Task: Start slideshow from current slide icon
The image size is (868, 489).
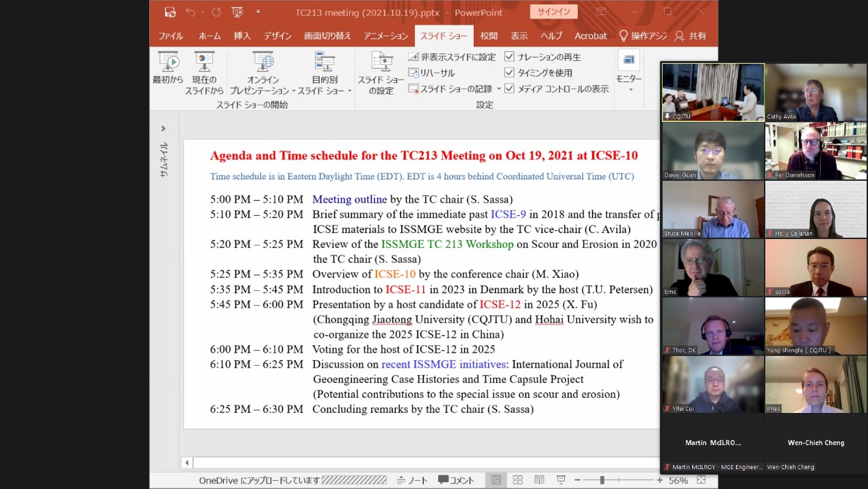Action: [204, 62]
